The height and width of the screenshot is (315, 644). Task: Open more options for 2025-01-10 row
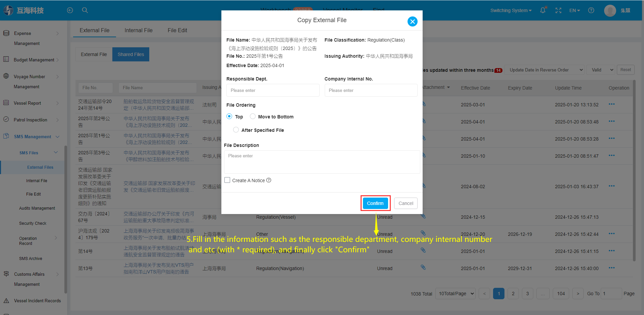point(612,156)
